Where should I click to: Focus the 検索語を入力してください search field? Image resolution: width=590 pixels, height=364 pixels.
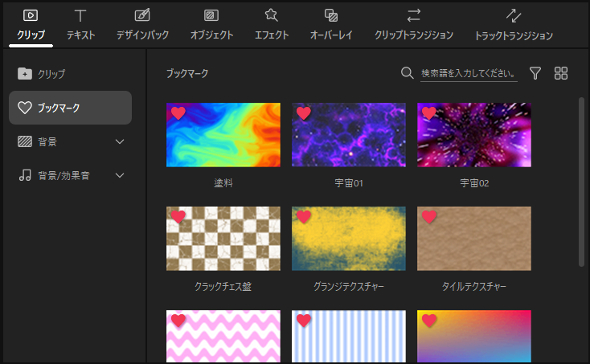click(x=469, y=73)
